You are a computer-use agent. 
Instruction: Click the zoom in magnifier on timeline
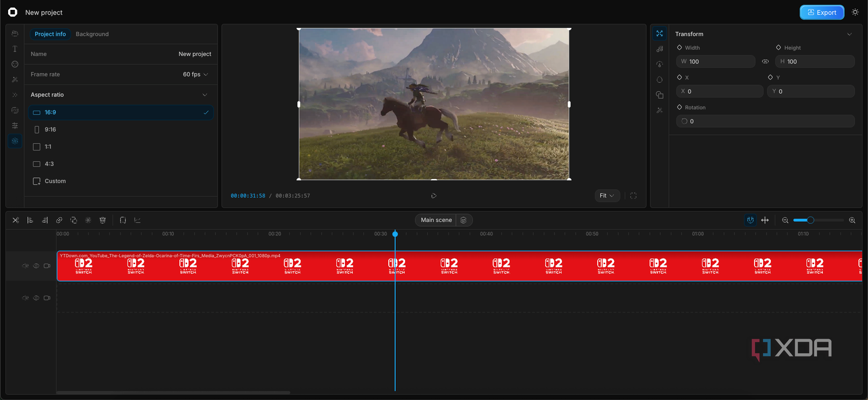(x=852, y=220)
